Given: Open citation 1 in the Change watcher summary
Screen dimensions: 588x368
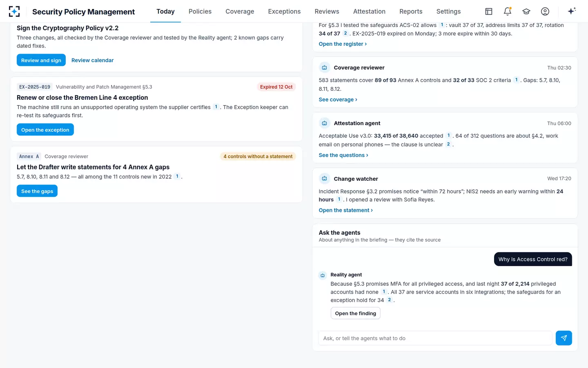Looking at the screenshot, I should (x=339, y=200).
